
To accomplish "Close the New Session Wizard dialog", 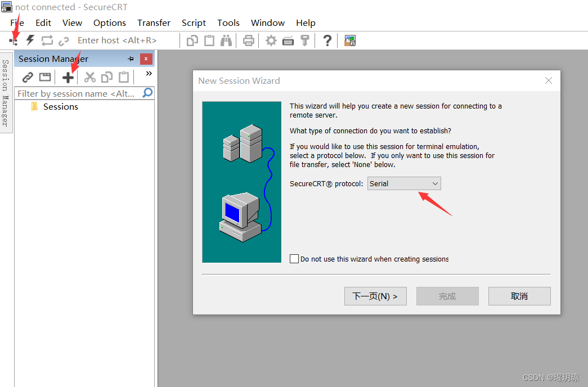I will [x=548, y=80].
